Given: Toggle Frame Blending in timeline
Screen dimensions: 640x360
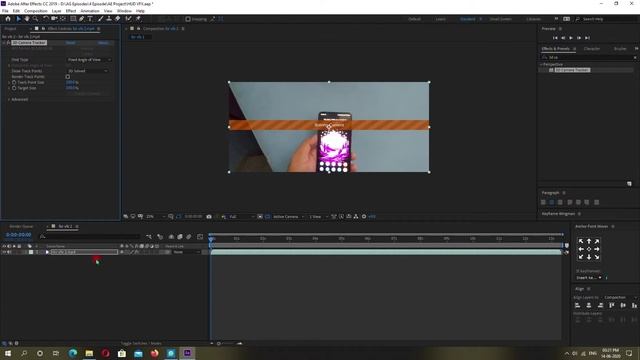Looking at the screenshot, I should click(x=180, y=237).
